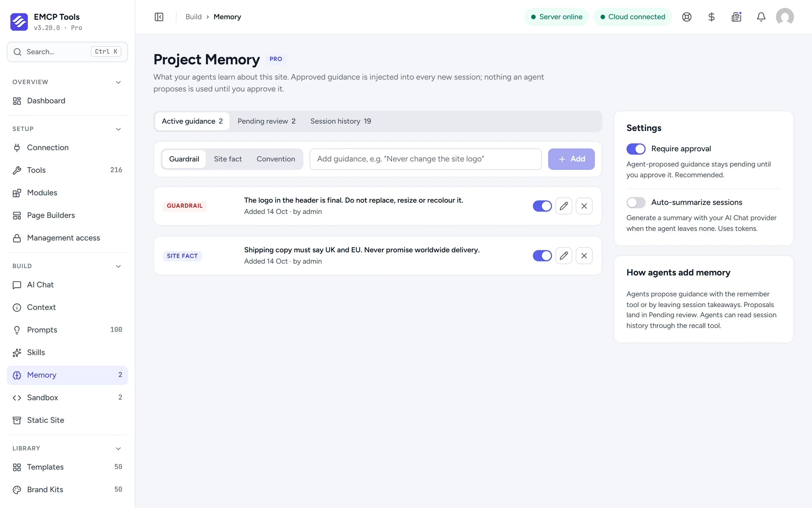This screenshot has width=812, height=508.
Task: Open Management access page
Action: point(67,238)
